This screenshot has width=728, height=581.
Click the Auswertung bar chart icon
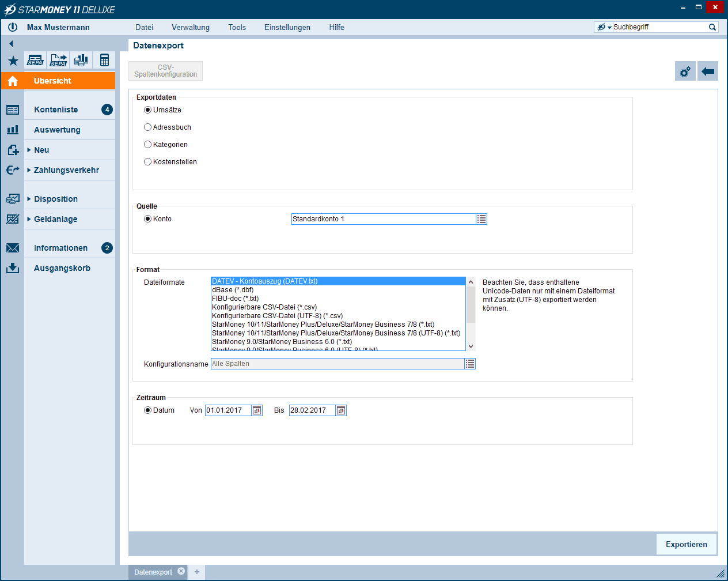pos(13,130)
